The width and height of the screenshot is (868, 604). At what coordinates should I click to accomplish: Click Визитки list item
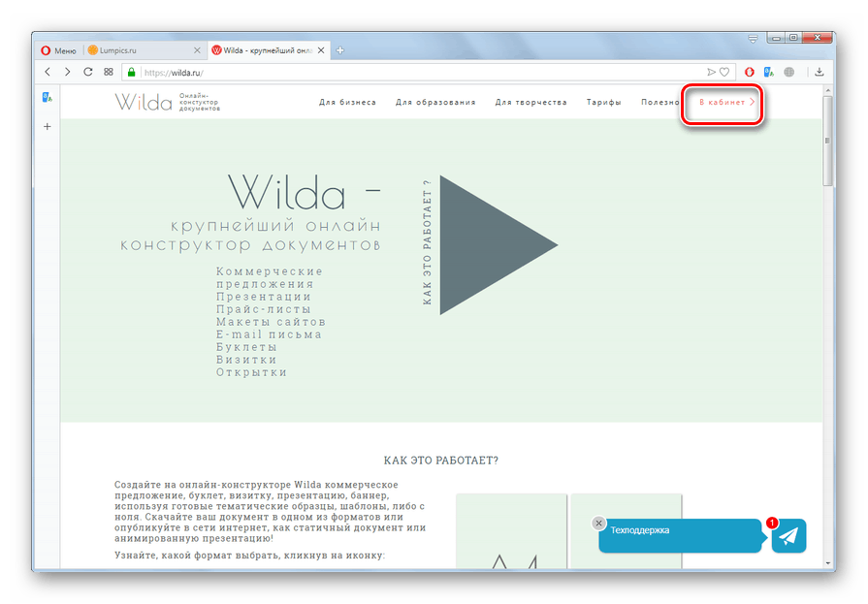[246, 360]
